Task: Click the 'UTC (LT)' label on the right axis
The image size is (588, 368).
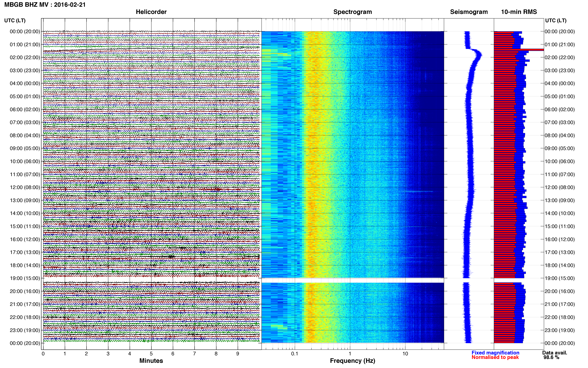Action: pos(556,20)
